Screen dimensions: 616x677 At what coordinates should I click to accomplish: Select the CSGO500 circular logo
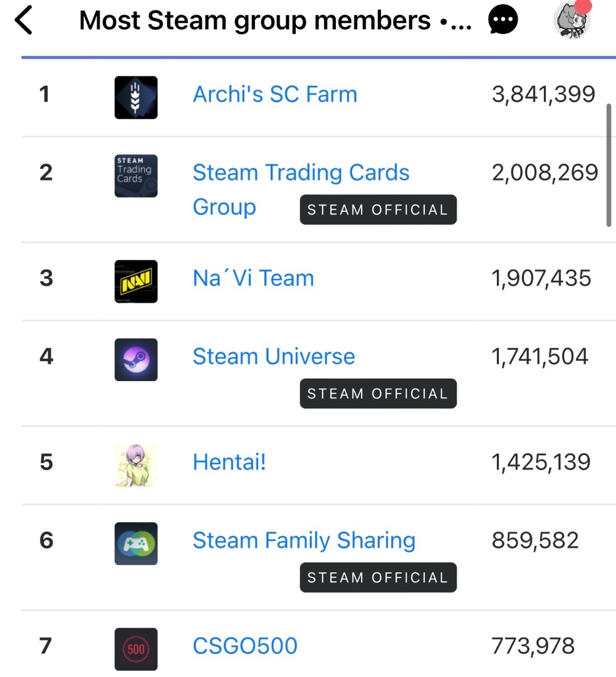135,649
